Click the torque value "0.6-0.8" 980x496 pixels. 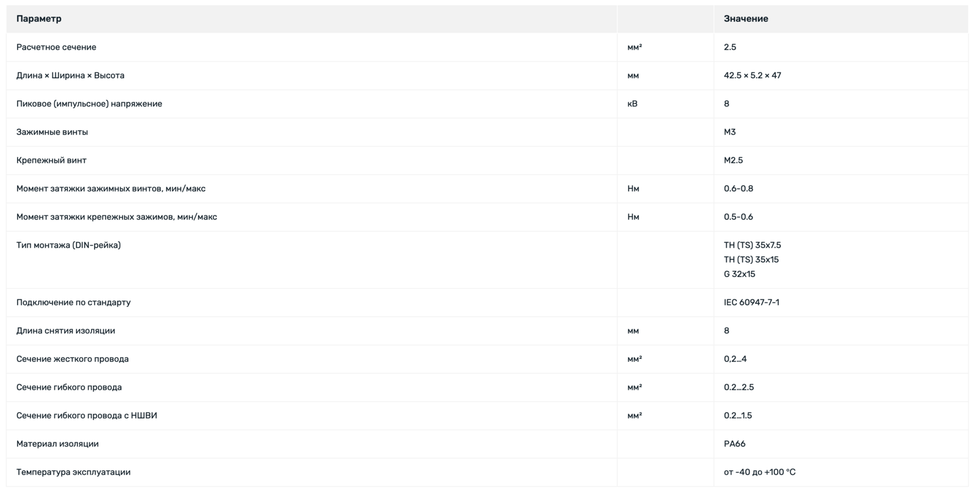[738, 188]
